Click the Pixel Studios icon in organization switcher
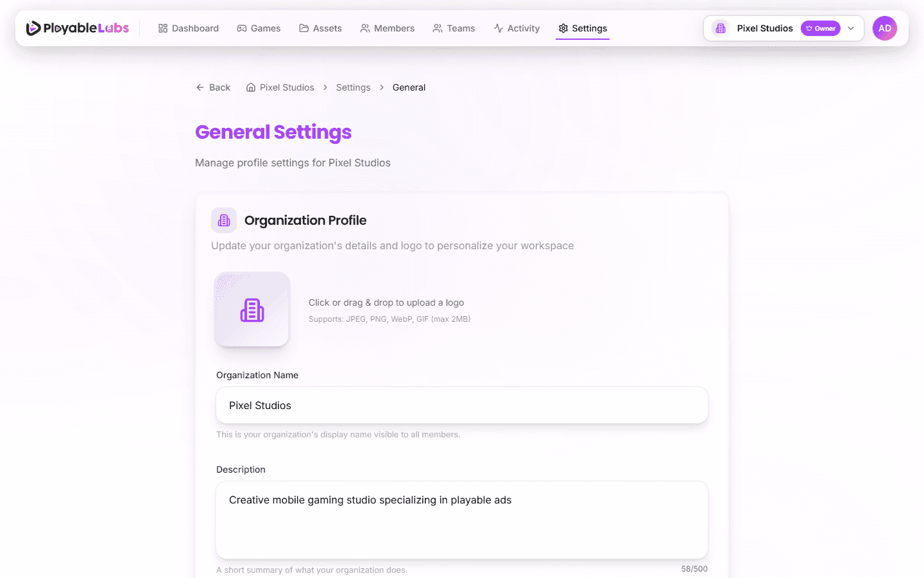Viewport: 924px width, 578px height. 720,28
